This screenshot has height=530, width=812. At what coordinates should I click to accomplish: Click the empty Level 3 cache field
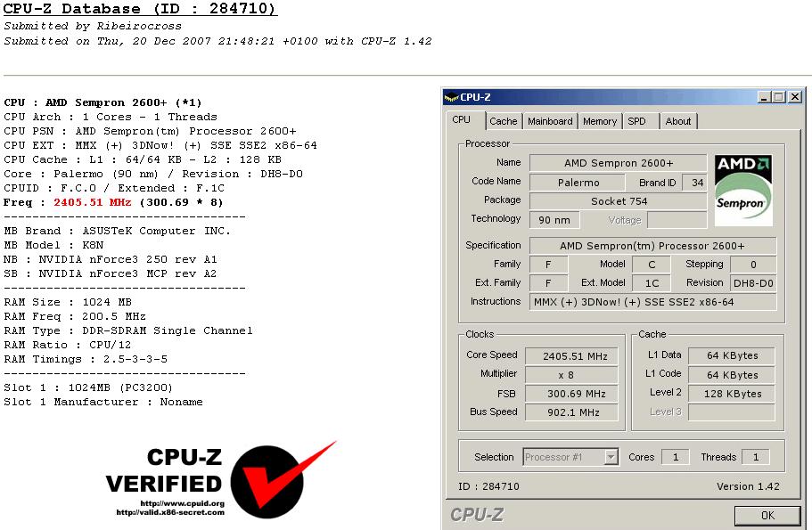pos(732,412)
